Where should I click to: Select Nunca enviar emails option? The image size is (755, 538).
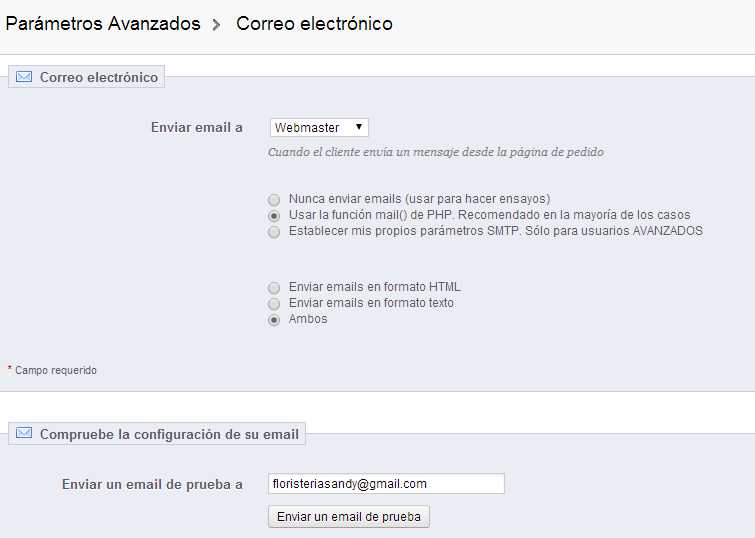tap(274, 199)
